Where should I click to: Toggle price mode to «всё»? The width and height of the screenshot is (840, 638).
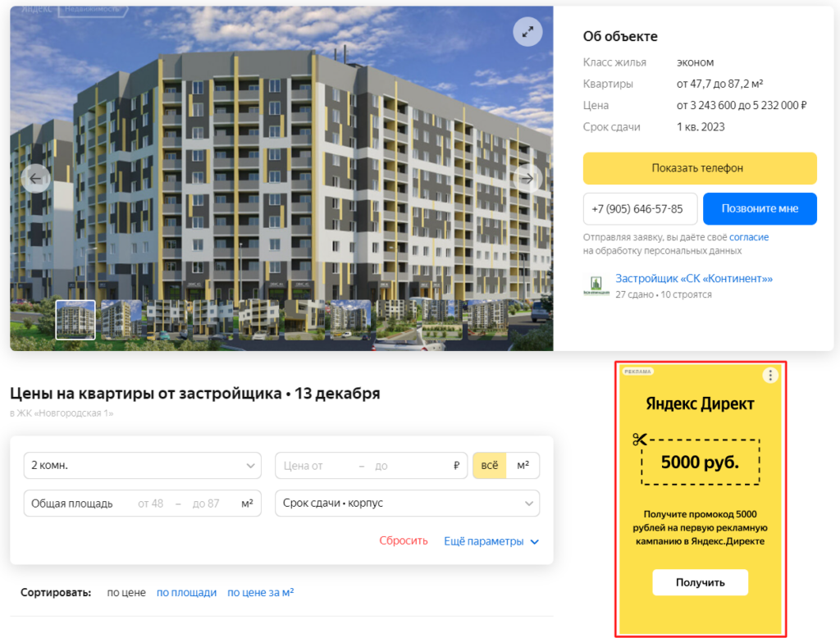point(490,466)
